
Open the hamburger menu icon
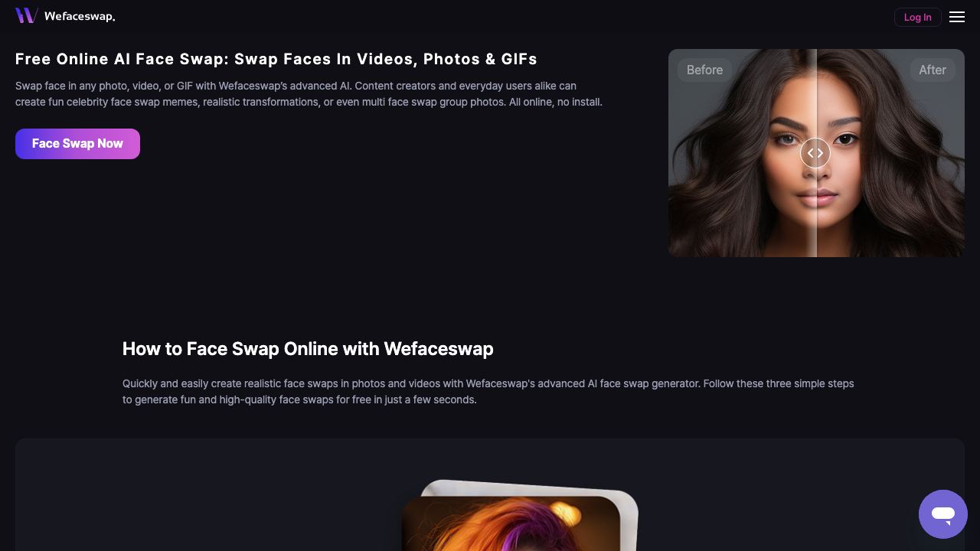coord(957,17)
